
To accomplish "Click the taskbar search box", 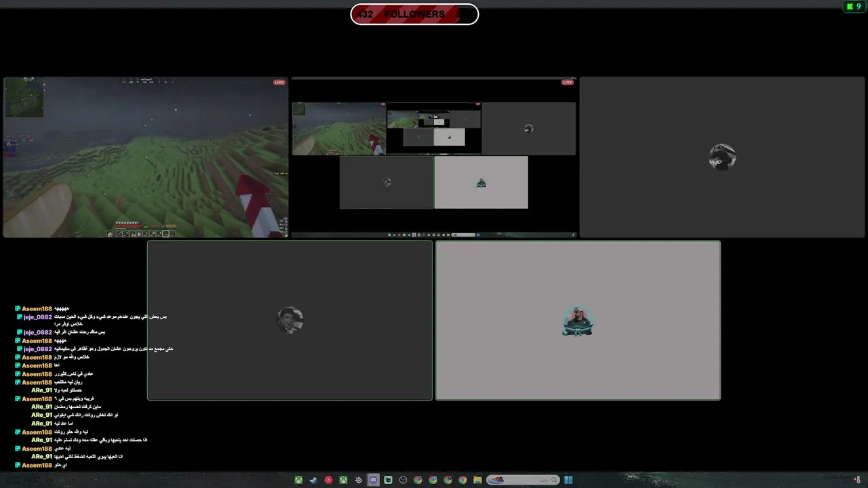I will click(x=522, y=480).
